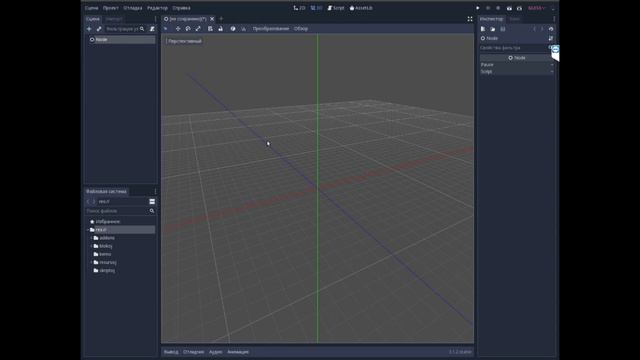Click the Inspector load resource folder icon
The width and height of the screenshot is (640, 360).
click(x=493, y=29)
